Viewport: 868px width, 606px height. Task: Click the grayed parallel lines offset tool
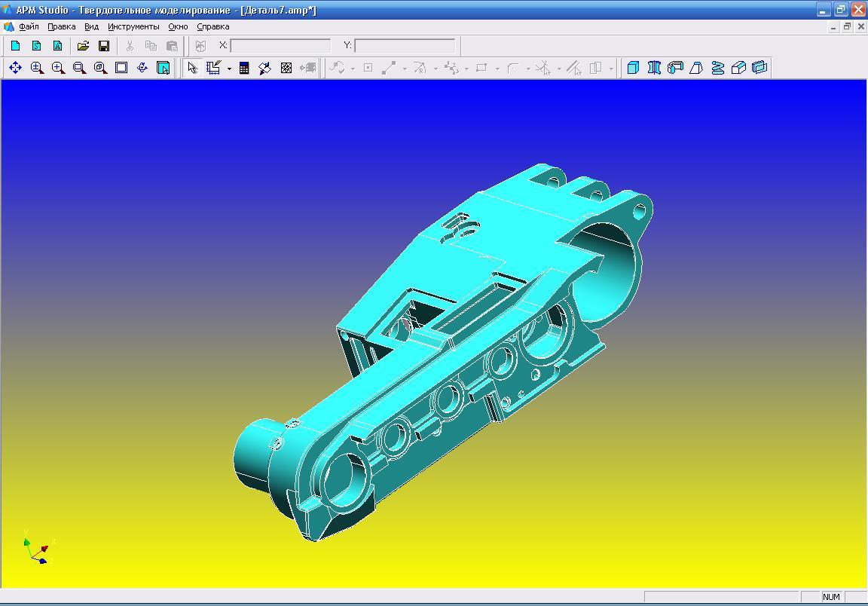click(574, 68)
